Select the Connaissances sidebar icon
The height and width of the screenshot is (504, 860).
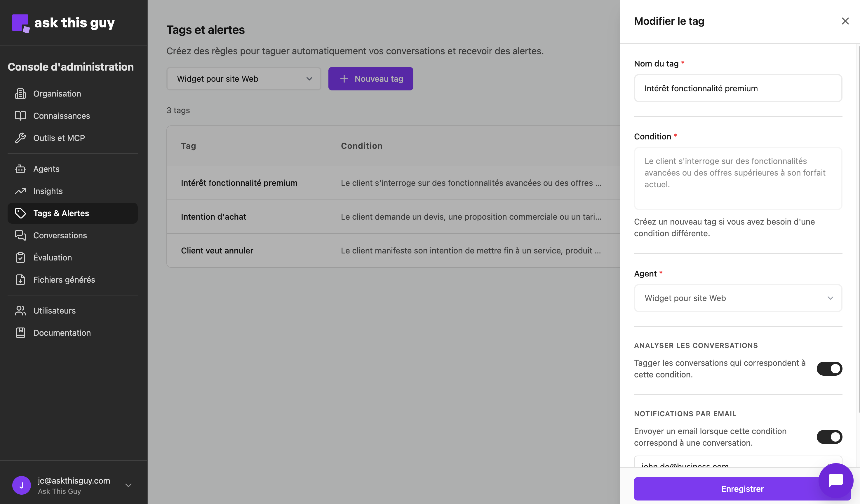coord(20,116)
